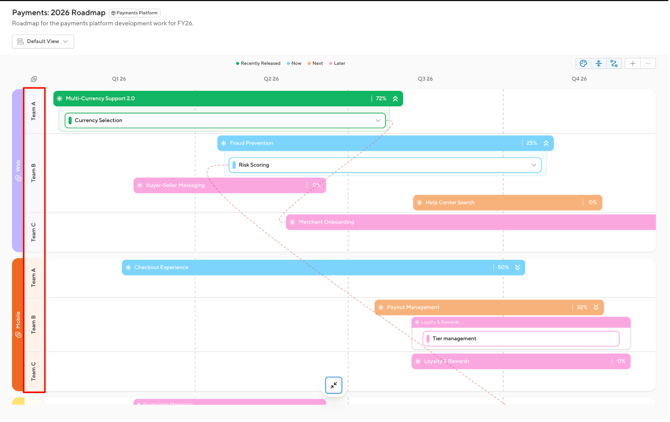Click the Payout Management 32% progress indicator

(x=582, y=308)
